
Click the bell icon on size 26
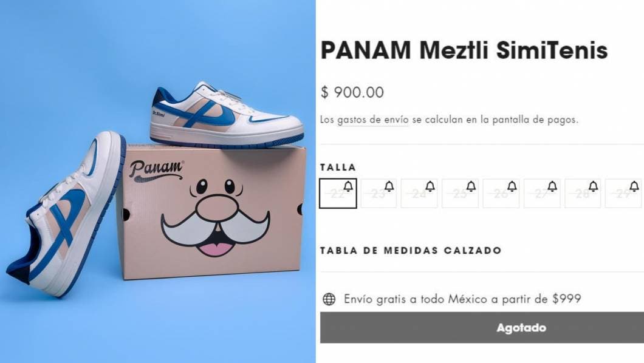(x=512, y=186)
